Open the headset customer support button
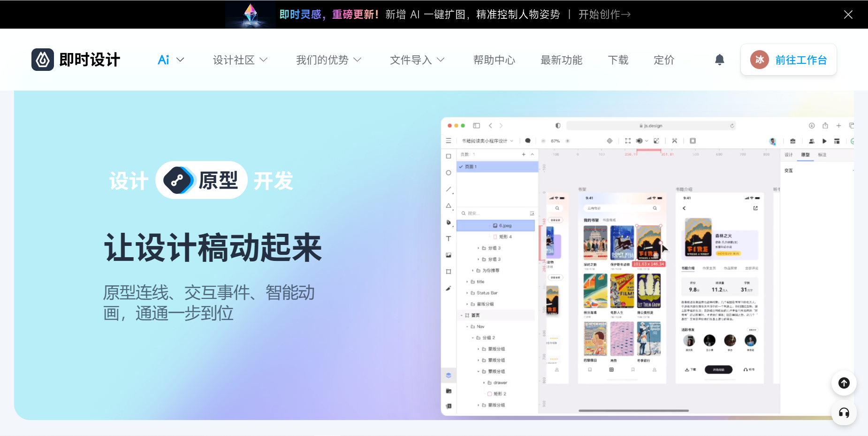868x436 pixels. [844, 413]
